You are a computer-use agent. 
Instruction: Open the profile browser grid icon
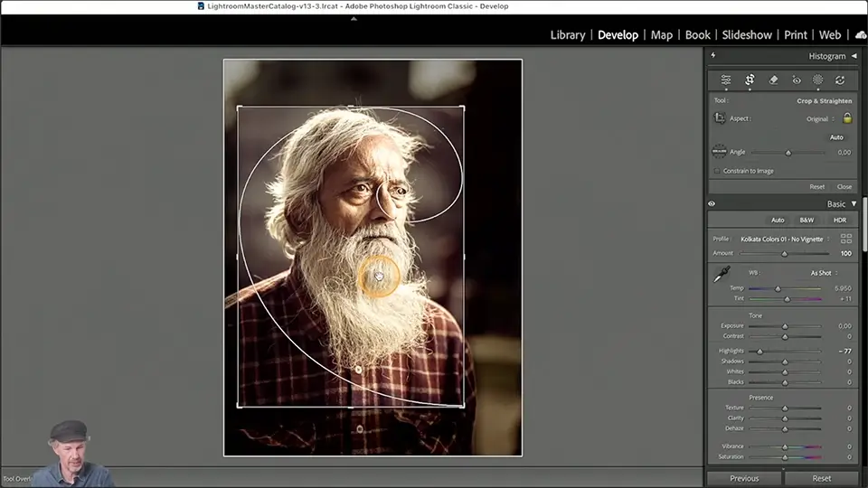[x=846, y=239]
